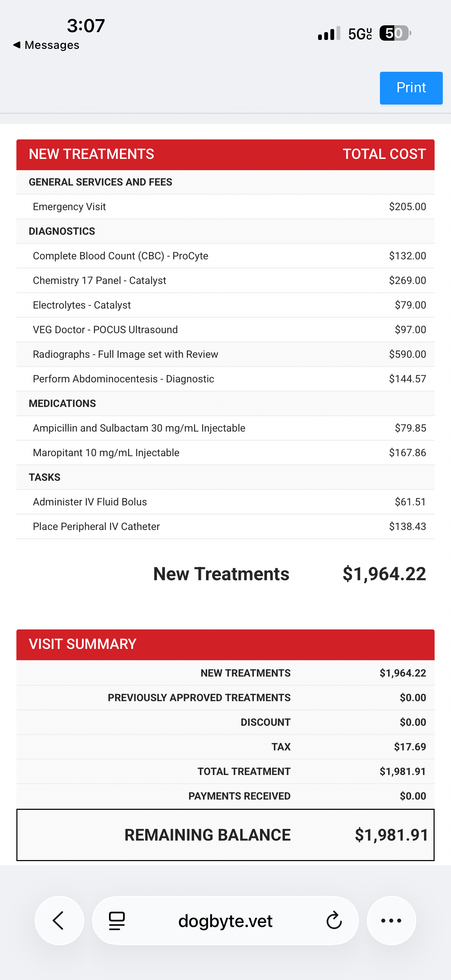
Task: Open the three-dot more options menu
Action: [x=391, y=921]
